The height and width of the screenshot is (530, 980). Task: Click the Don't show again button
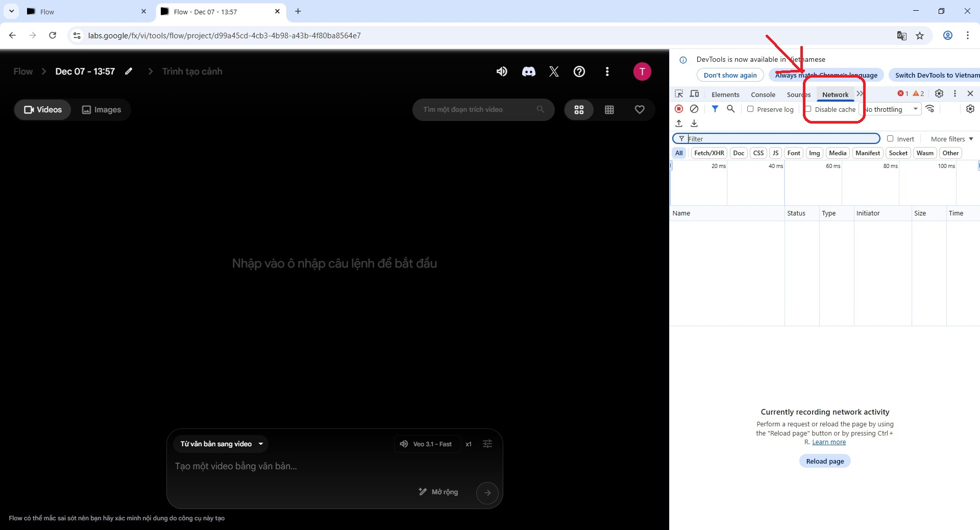730,75
